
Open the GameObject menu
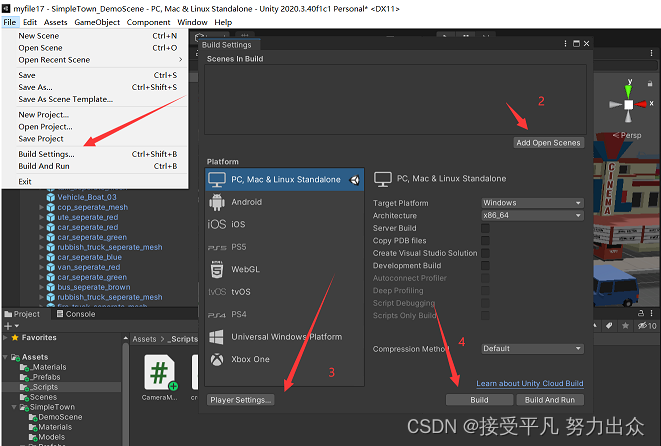[97, 22]
